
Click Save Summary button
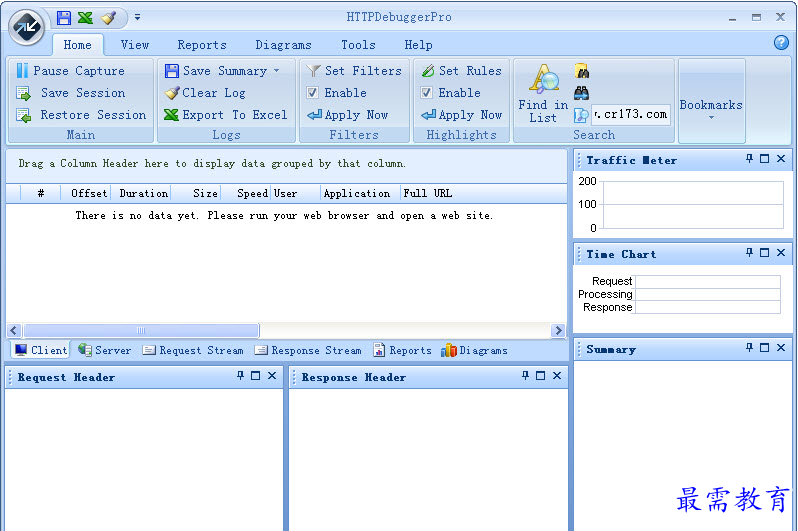[x=216, y=71]
